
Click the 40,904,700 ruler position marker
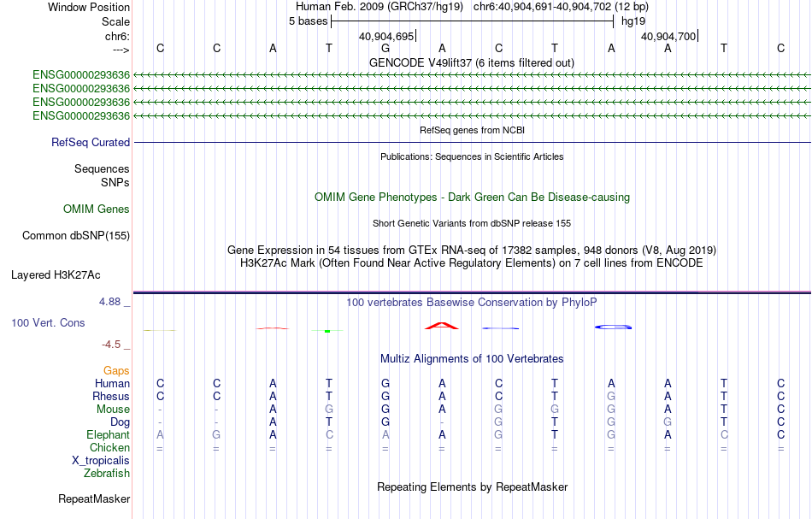668,36
